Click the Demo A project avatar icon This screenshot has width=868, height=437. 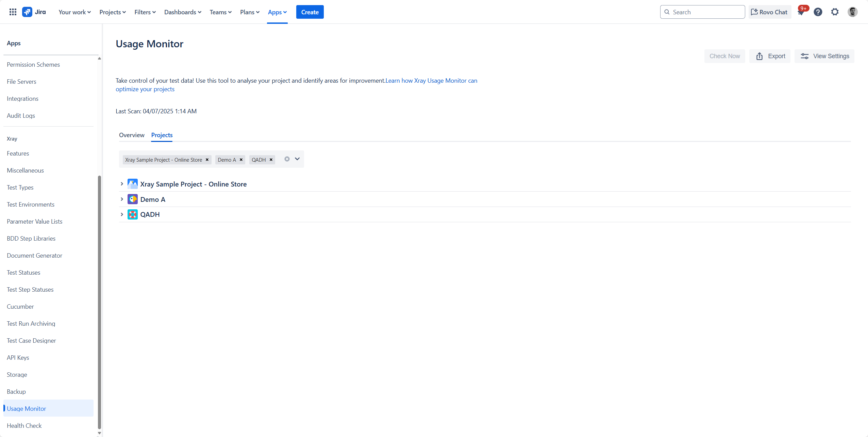[x=133, y=199]
